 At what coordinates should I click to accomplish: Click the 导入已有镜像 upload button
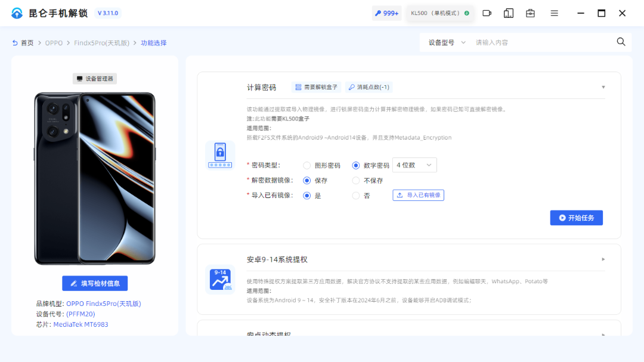[418, 195]
